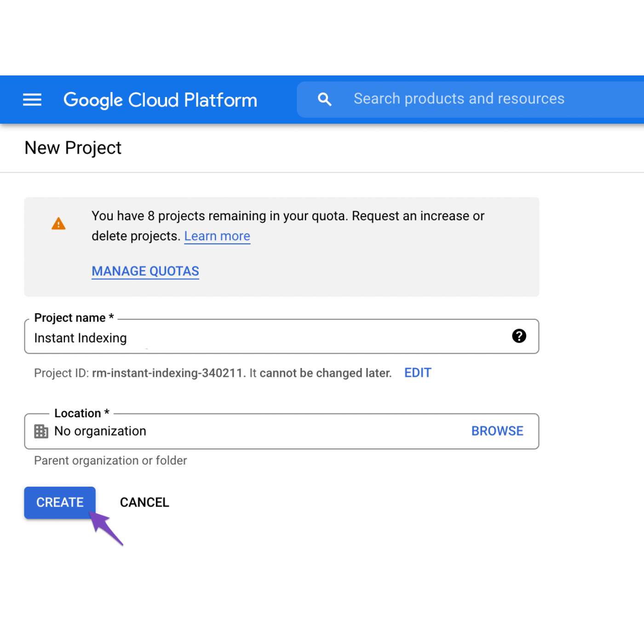Click the project name help question mark icon
Image resolution: width=644 pixels, height=644 pixels.
[519, 336]
